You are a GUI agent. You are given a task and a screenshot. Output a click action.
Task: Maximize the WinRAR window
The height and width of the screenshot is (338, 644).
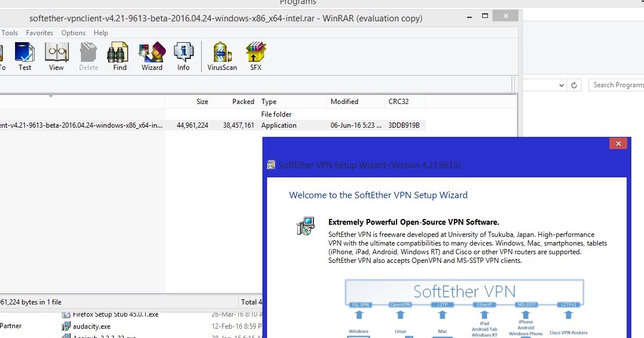click(x=485, y=16)
